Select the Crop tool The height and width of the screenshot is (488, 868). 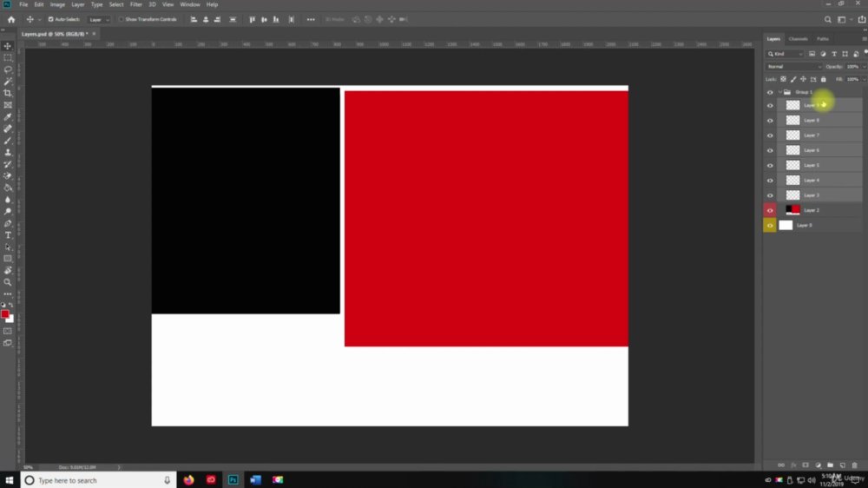pos(8,93)
